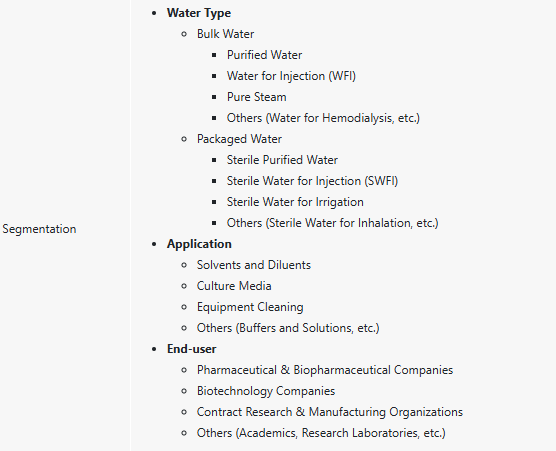This screenshot has height=451, width=556.
Task: Click the Segmentation row label
Action: click(x=39, y=229)
